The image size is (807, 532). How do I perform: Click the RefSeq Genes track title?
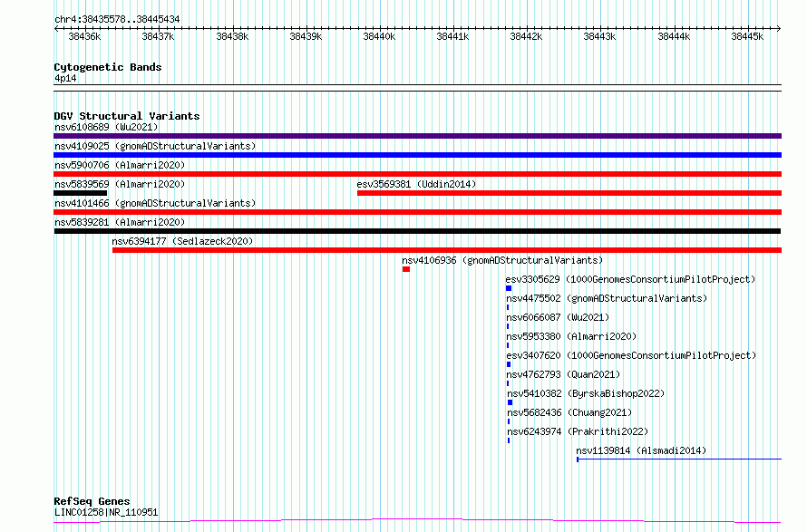pyautogui.click(x=92, y=501)
